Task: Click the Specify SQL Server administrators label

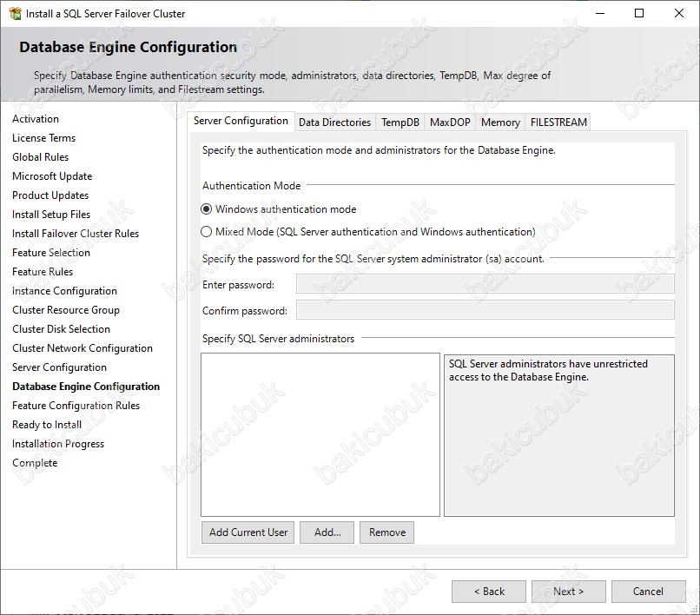Action: tap(278, 339)
